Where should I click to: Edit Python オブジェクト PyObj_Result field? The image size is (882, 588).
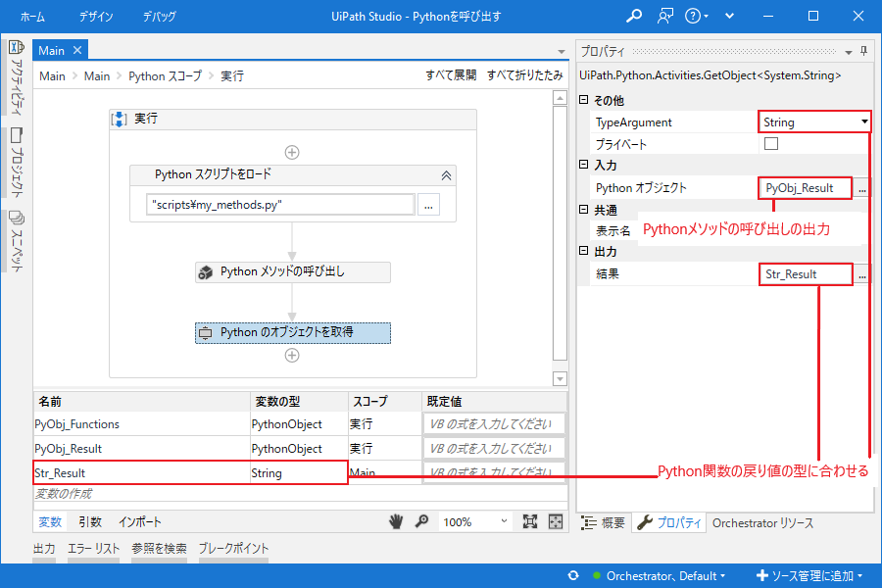tap(806, 188)
